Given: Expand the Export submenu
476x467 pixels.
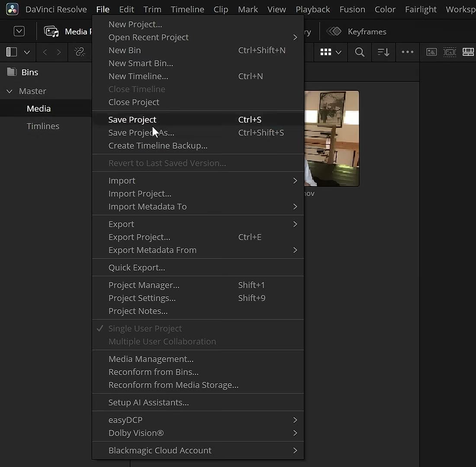Looking at the screenshot, I should coord(295,224).
